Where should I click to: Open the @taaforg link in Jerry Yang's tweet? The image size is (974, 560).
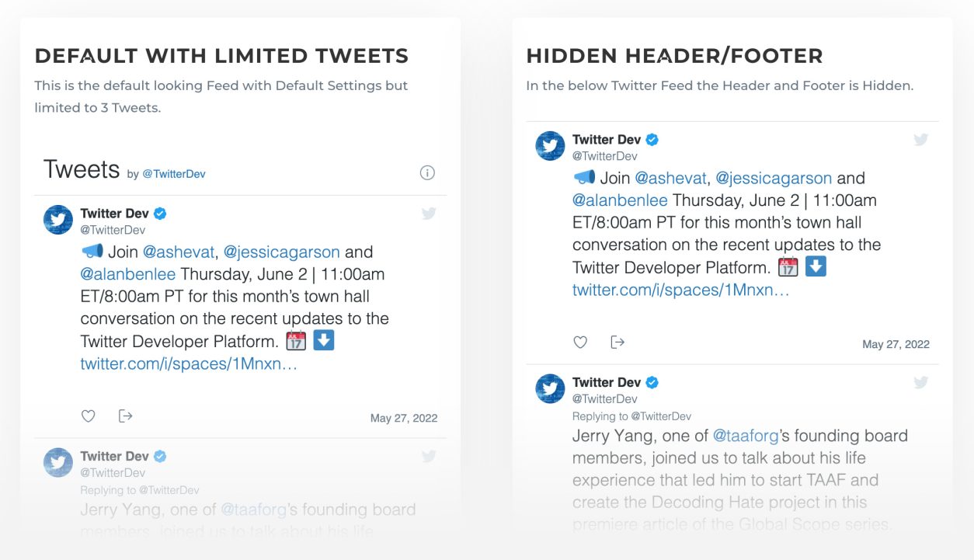[x=747, y=437]
